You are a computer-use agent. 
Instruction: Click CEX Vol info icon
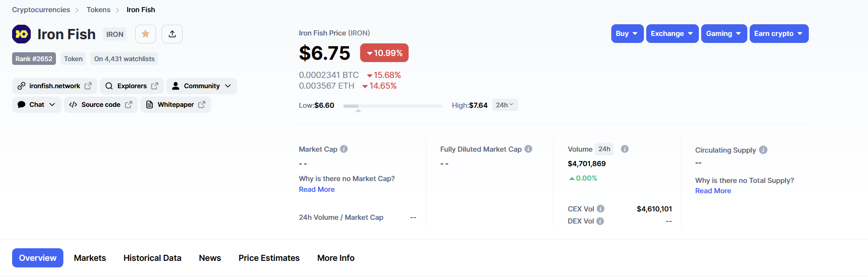[x=601, y=209]
